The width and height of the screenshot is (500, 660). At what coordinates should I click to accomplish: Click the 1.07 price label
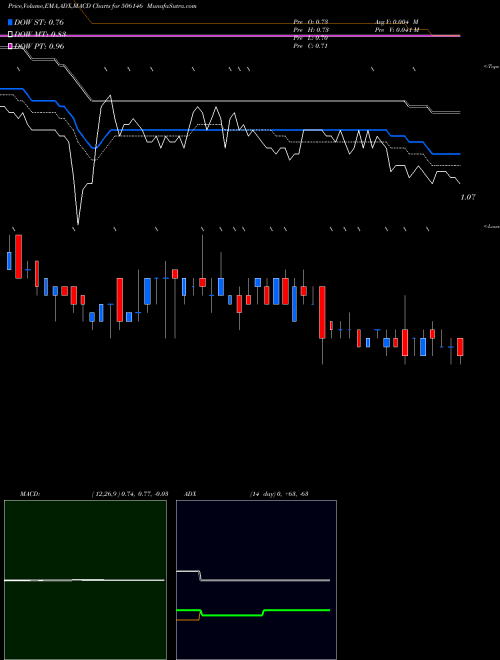point(468,197)
